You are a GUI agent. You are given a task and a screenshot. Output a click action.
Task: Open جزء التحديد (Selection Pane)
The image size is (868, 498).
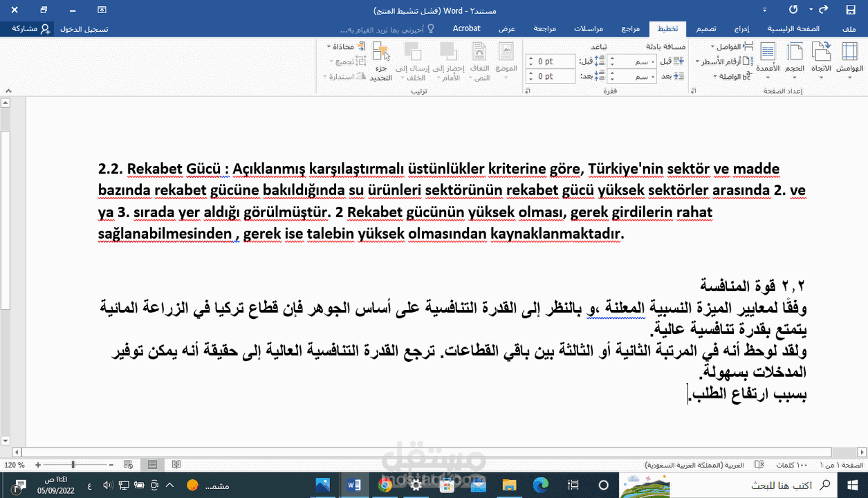pyautogui.click(x=380, y=61)
